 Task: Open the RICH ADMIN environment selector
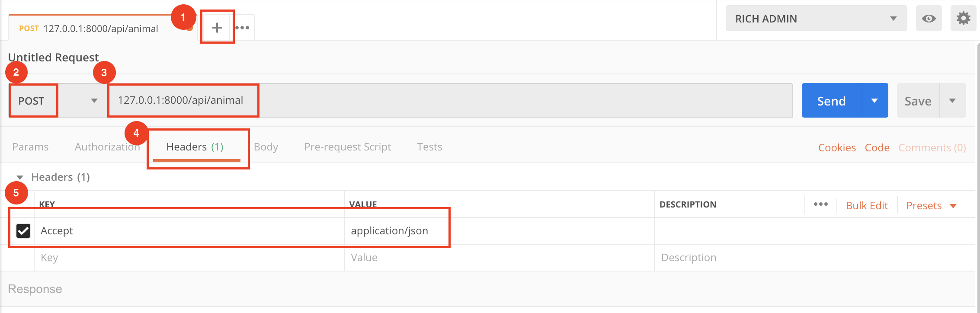pos(816,19)
